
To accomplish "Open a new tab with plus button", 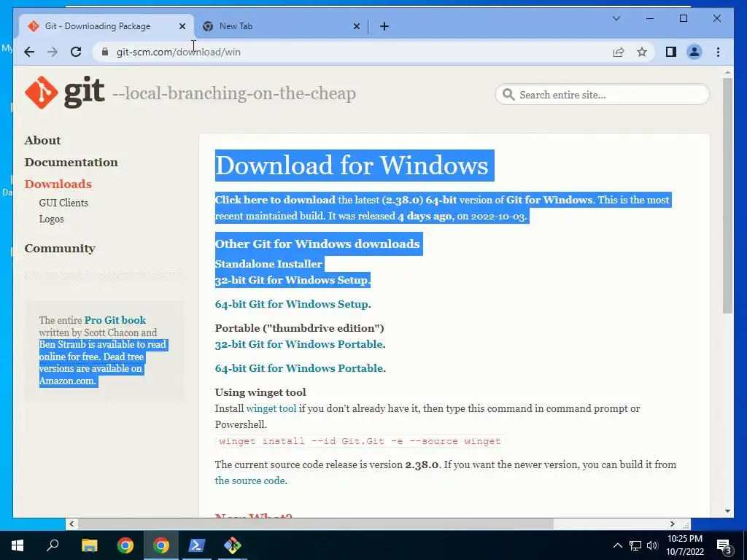I will [384, 26].
